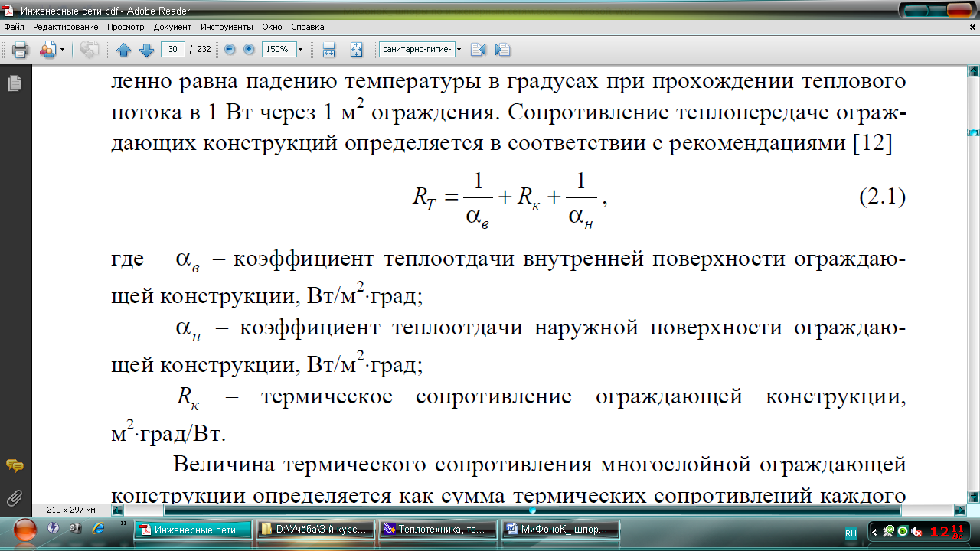The image size is (980, 551).
Task: Open the Справка menu
Action: coord(307,27)
